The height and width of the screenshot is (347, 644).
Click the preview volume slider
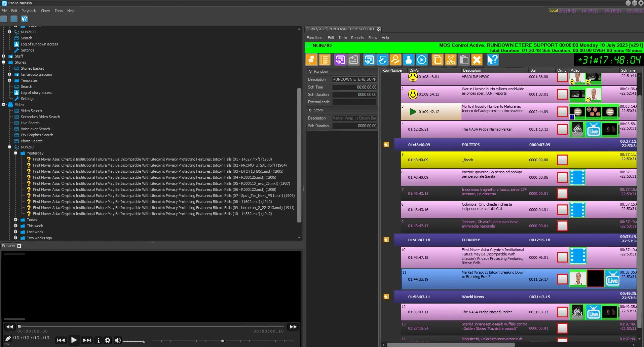[x=134, y=341]
